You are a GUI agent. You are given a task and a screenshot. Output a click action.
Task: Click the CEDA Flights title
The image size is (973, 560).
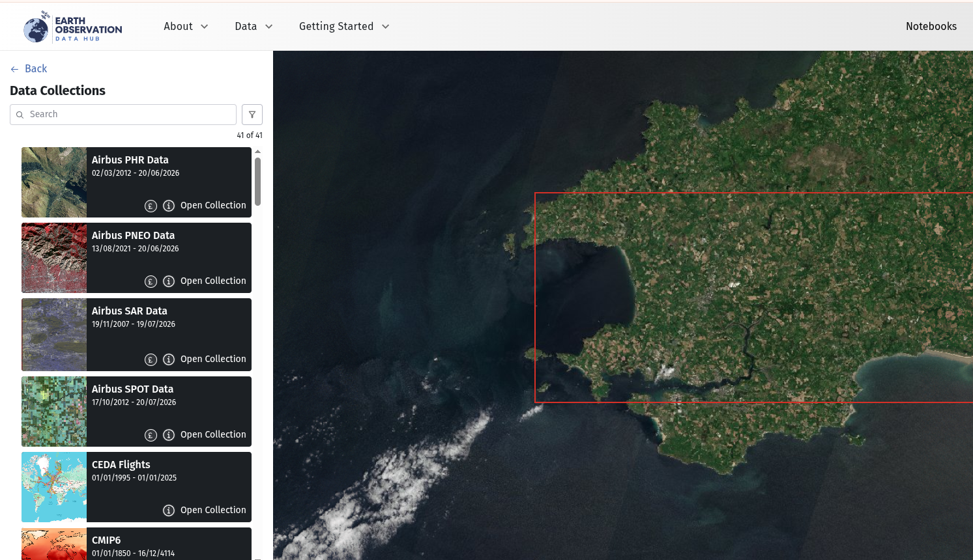(x=121, y=465)
